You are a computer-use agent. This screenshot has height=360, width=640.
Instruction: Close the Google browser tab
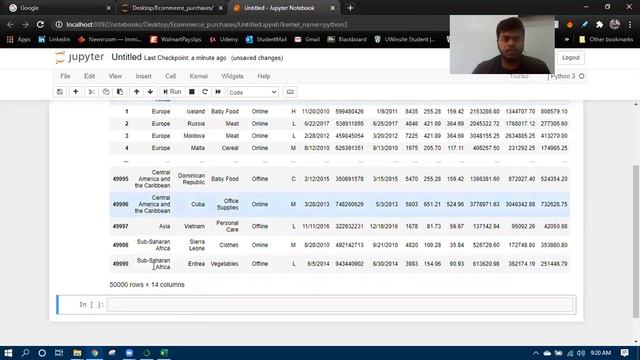point(108,8)
